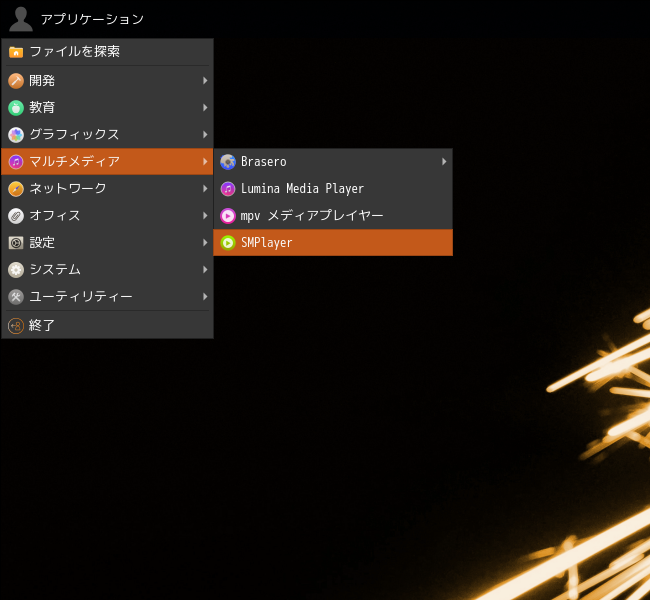Click the アプリケーション menu button
This screenshot has height=600, width=650.
92,19
